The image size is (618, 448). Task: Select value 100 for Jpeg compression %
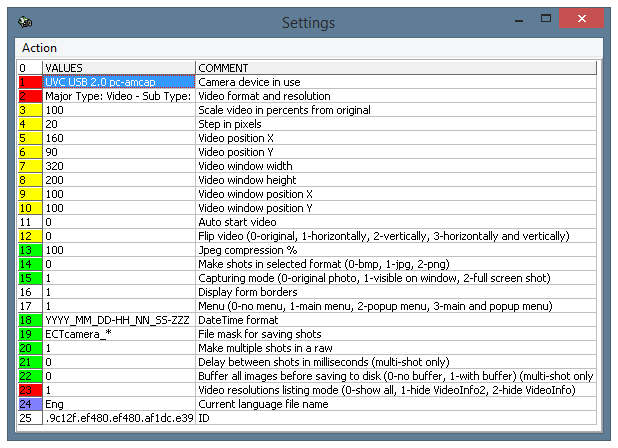click(x=119, y=250)
